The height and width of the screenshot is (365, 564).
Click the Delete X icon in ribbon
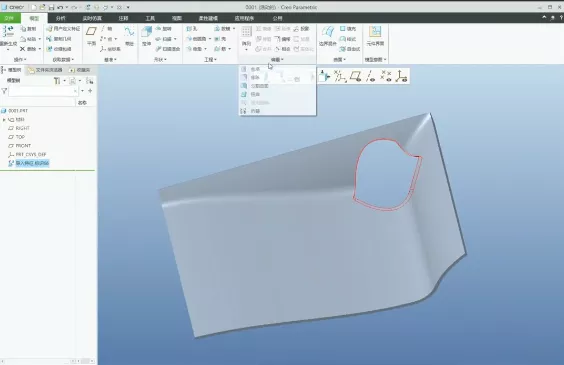[23, 49]
